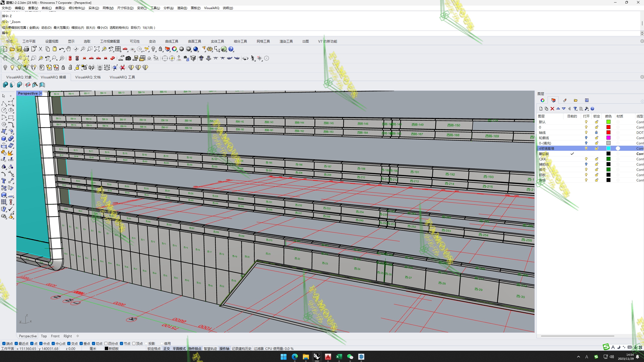This screenshot has height=362, width=644.
Task: Click 记录建构历史 in status bar
Action: point(241,348)
